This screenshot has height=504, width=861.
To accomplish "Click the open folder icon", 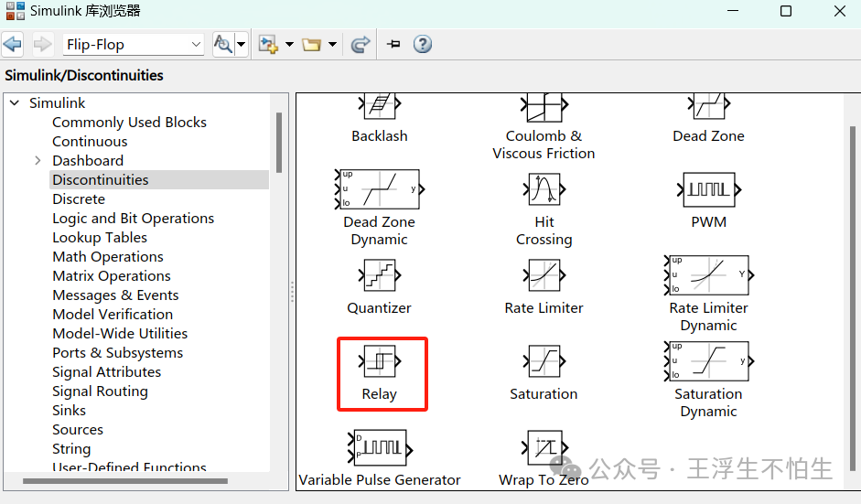I will [311, 45].
